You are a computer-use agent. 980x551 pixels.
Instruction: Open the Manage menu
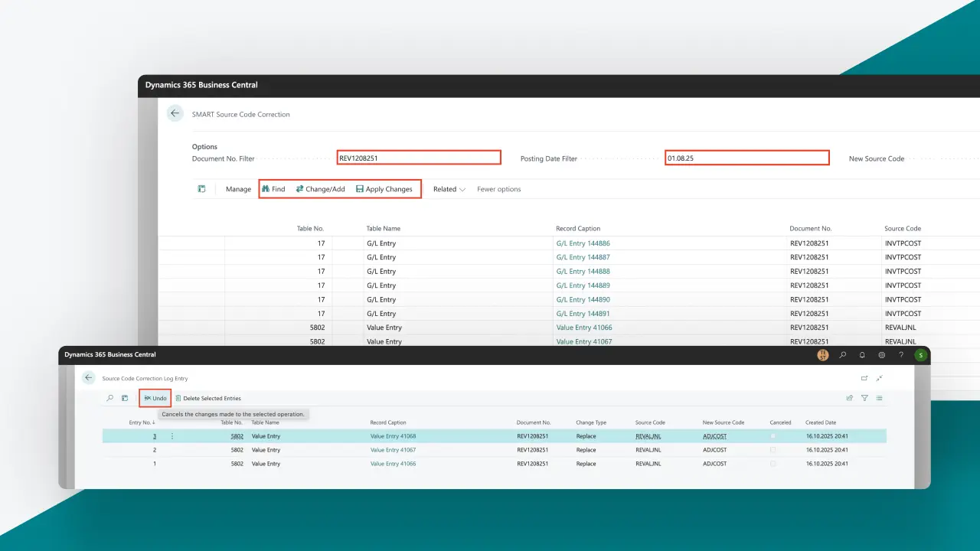point(238,189)
